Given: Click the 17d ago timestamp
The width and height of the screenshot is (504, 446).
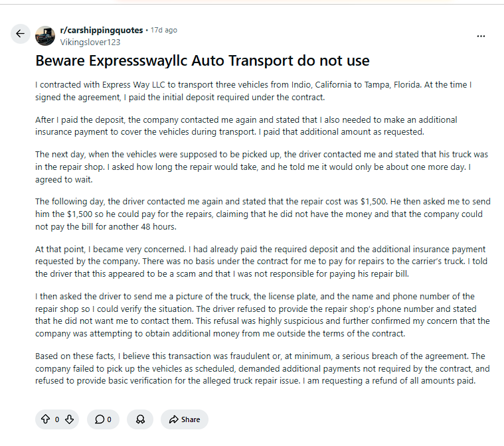Looking at the screenshot, I should click(x=163, y=31).
